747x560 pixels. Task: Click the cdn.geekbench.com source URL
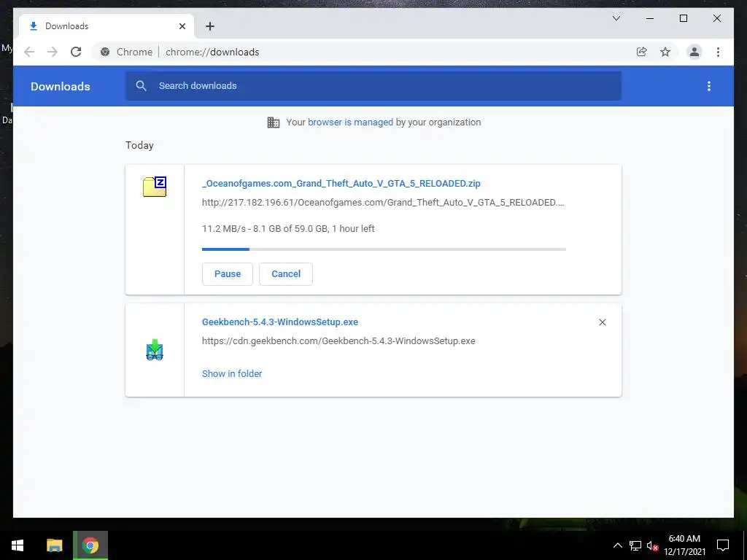(338, 341)
